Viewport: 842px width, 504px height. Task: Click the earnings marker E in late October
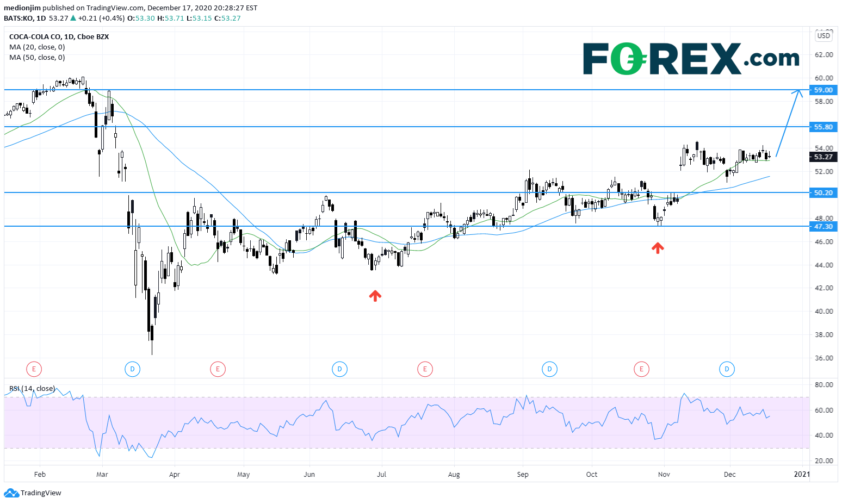(x=641, y=370)
